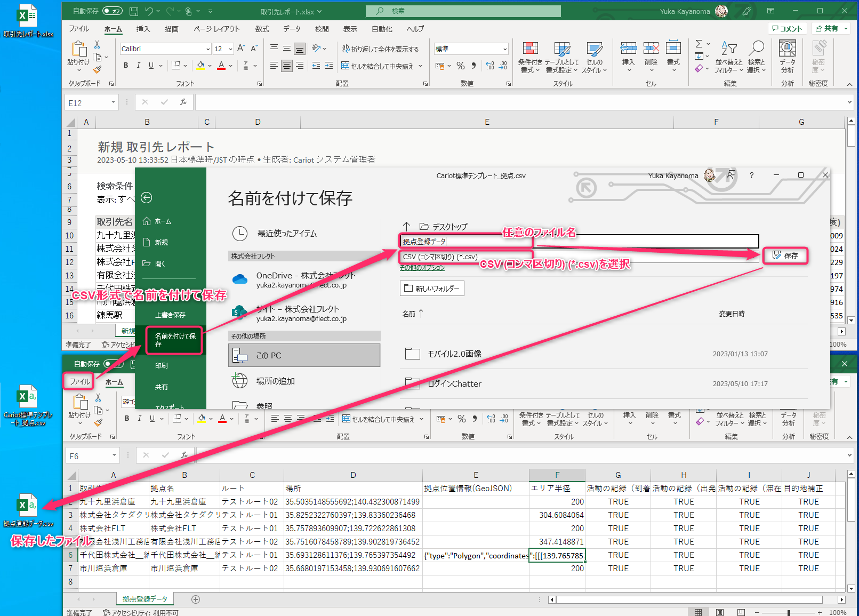
Task: Click the zoom slider in bottom Excel status bar
Action: point(789,612)
